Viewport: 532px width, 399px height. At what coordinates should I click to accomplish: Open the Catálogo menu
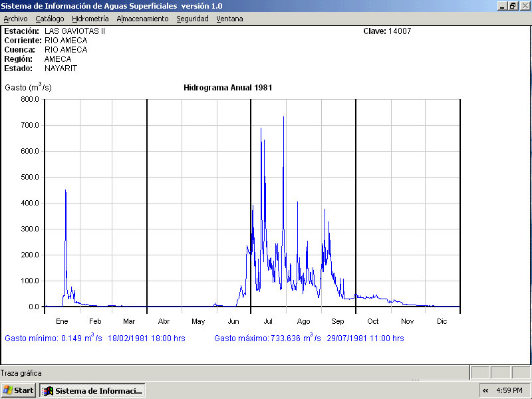coord(50,19)
